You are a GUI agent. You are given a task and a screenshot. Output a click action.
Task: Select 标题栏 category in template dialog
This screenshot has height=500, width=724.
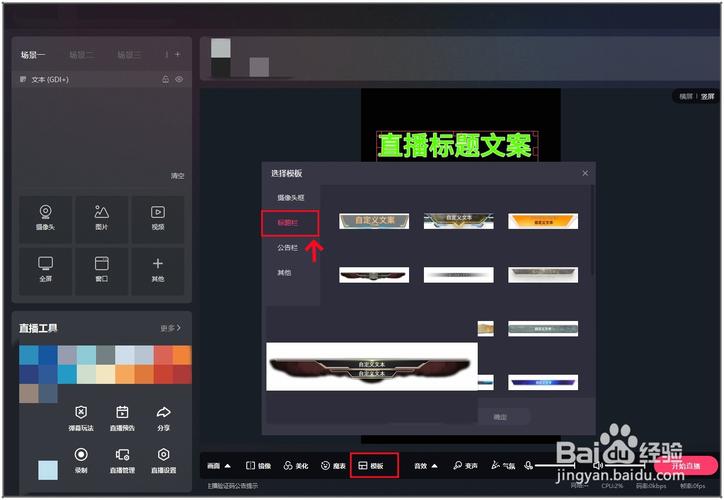click(x=290, y=222)
